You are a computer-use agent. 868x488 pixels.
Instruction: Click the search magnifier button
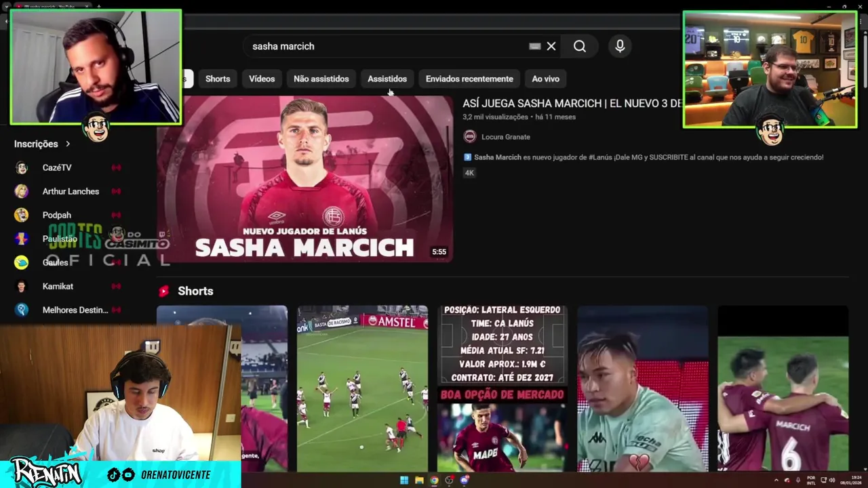click(580, 46)
